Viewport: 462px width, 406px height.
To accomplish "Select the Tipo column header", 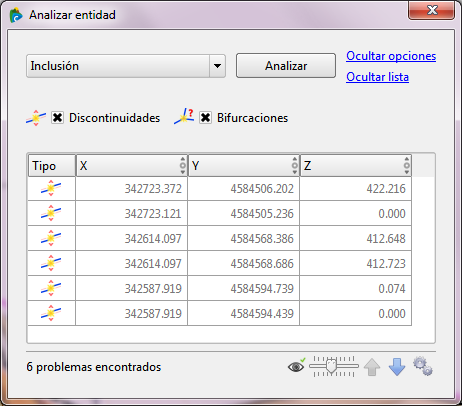I will 52,165.
